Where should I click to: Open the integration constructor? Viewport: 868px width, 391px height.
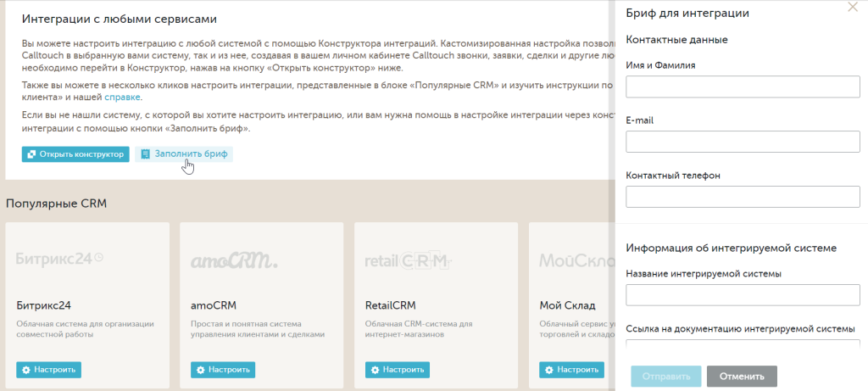[75, 154]
